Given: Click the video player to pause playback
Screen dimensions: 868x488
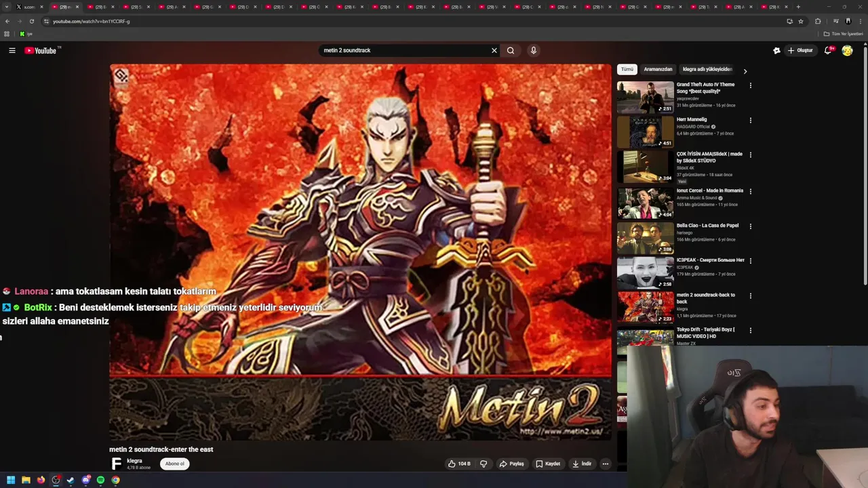Looking at the screenshot, I should 360,252.
